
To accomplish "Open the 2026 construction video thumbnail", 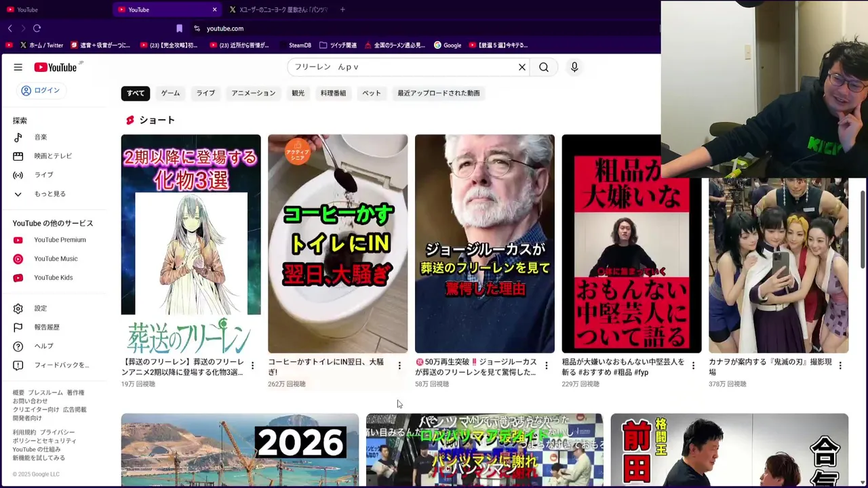I will click(240, 450).
